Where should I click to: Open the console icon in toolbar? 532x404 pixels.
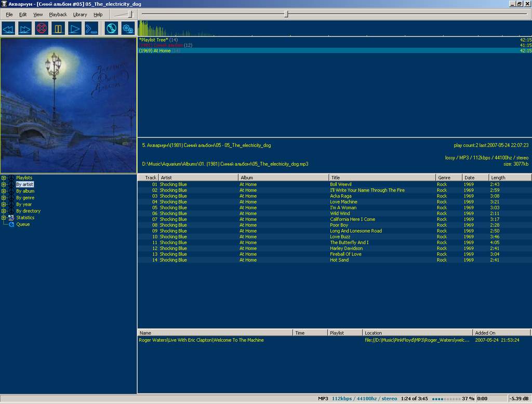pyautogui.click(x=91, y=28)
